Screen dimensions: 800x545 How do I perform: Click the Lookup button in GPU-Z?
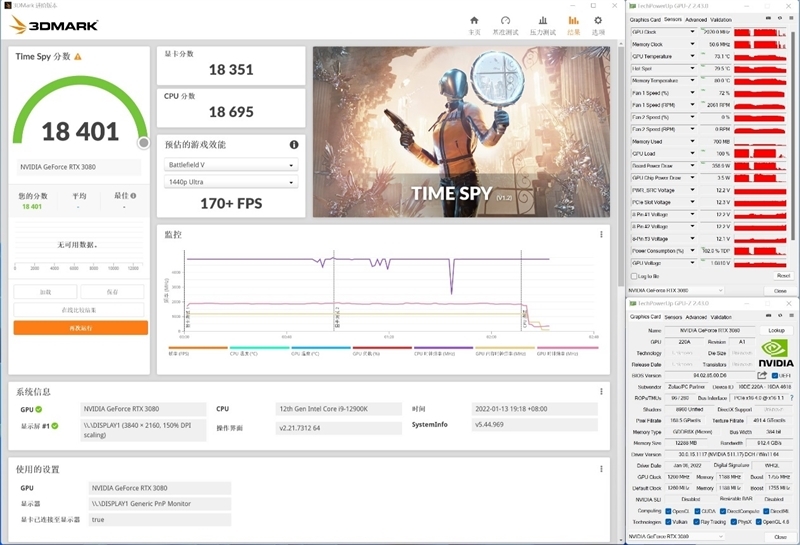[x=776, y=330]
